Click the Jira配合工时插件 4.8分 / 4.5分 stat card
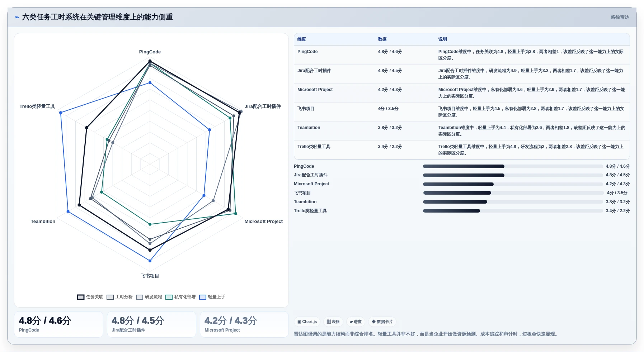Image resolution: width=644 pixels, height=352 pixels. pos(151,324)
